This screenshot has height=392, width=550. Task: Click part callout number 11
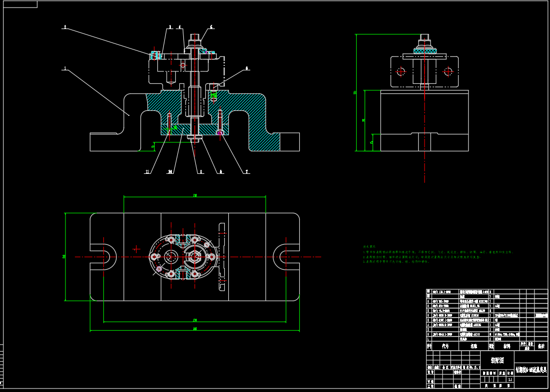(147, 172)
